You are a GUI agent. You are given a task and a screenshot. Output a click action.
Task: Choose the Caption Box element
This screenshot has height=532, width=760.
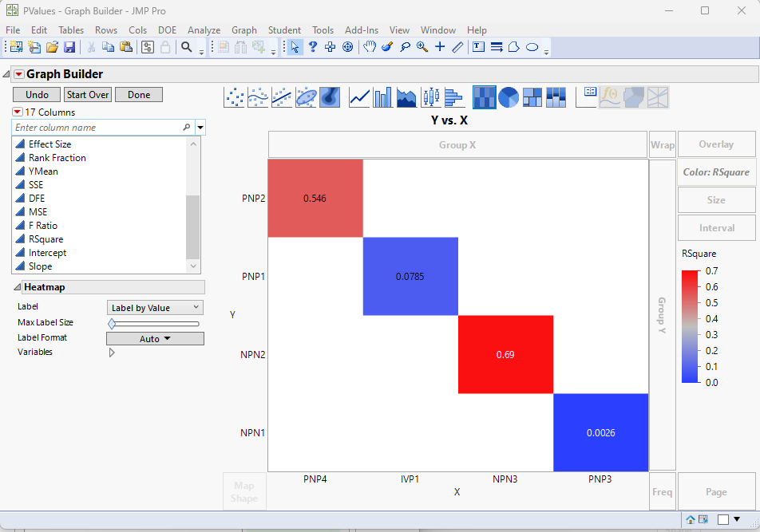[x=586, y=97]
